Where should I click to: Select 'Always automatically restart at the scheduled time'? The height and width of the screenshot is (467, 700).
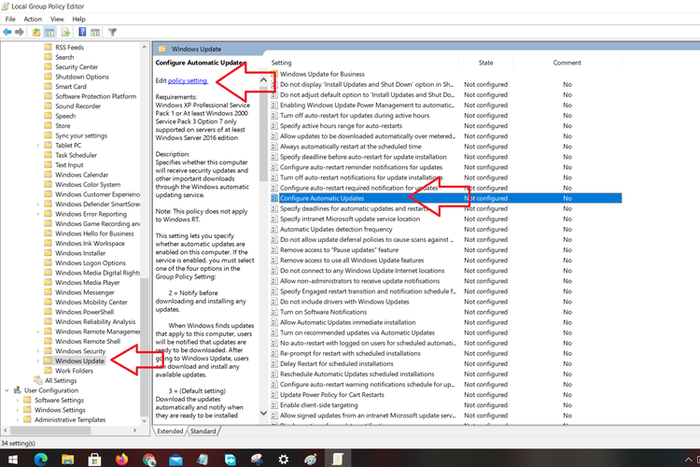(350, 146)
